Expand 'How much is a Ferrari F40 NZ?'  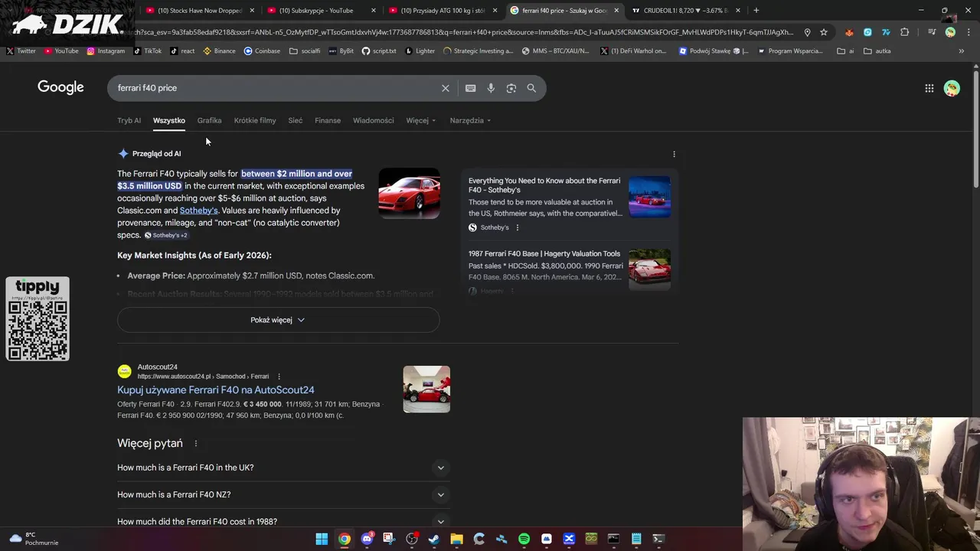click(283, 494)
